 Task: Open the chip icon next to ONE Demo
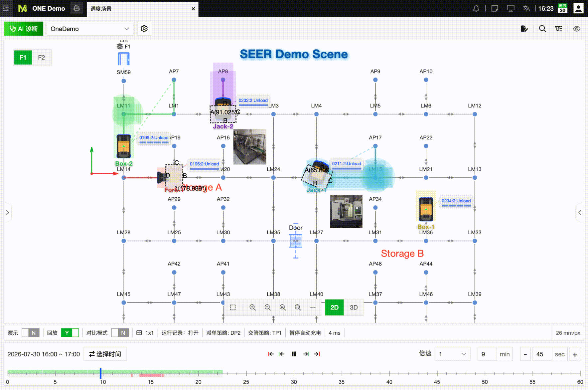click(76, 8)
